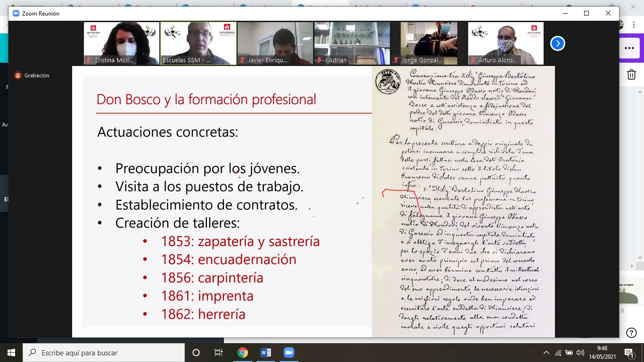Image resolution: width=644 pixels, height=362 pixels.
Task: Open the three-dots more options button
Action: (629, 48)
